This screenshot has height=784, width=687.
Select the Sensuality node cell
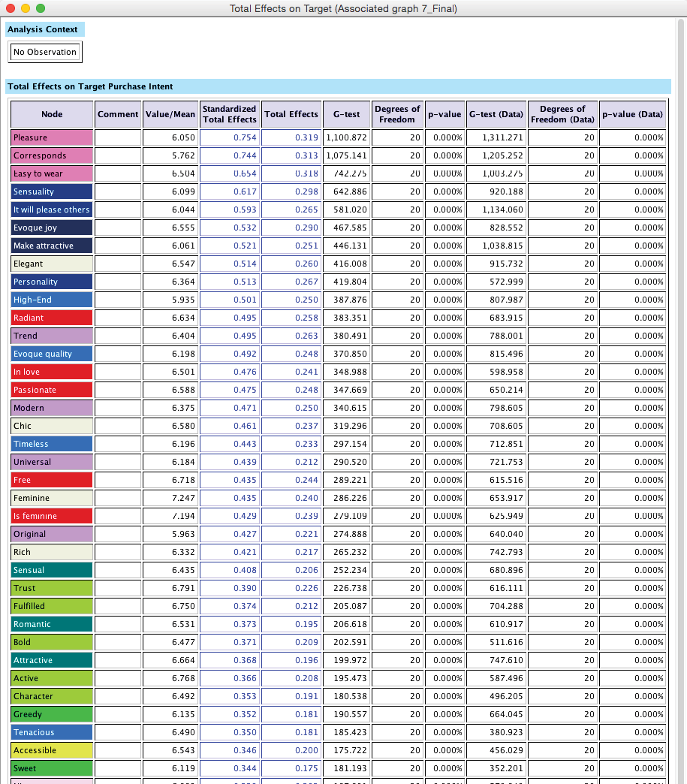(x=52, y=191)
